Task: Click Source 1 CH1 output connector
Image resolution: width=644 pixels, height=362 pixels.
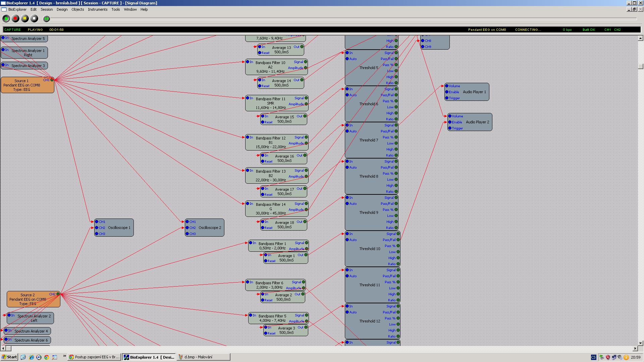Action: point(52,80)
